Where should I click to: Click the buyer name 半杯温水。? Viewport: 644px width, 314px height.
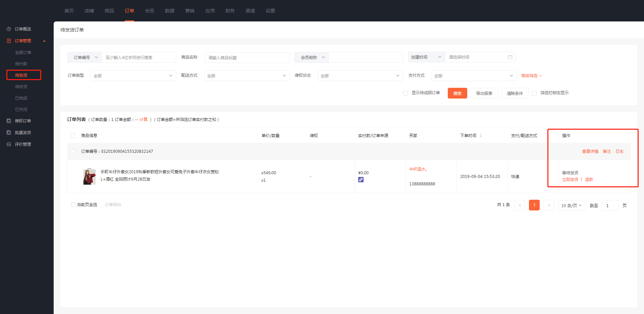pos(418,169)
